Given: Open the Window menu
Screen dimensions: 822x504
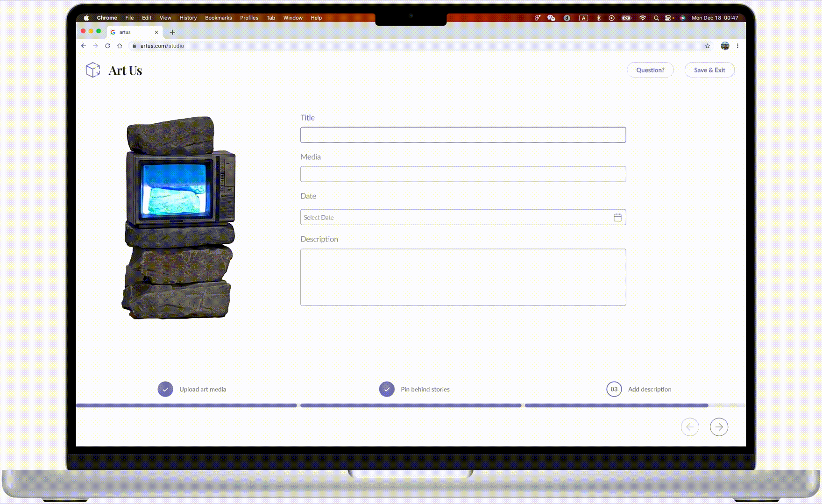Looking at the screenshot, I should point(293,18).
